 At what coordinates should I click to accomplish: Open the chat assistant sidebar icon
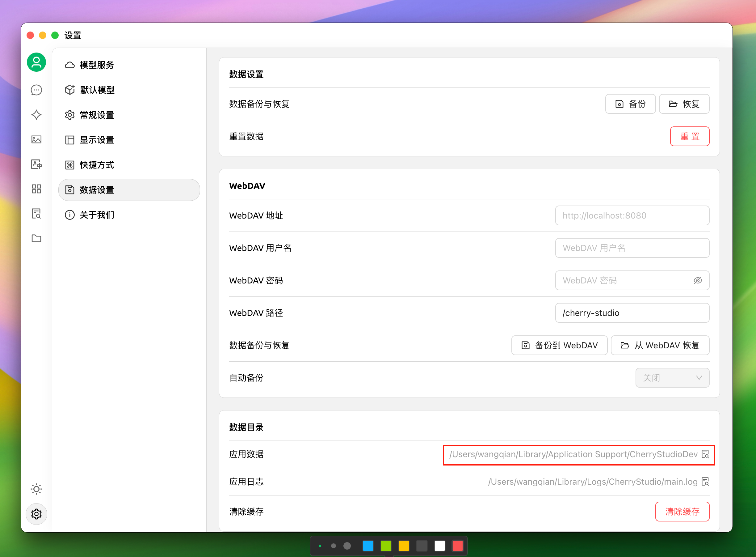[36, 90]
